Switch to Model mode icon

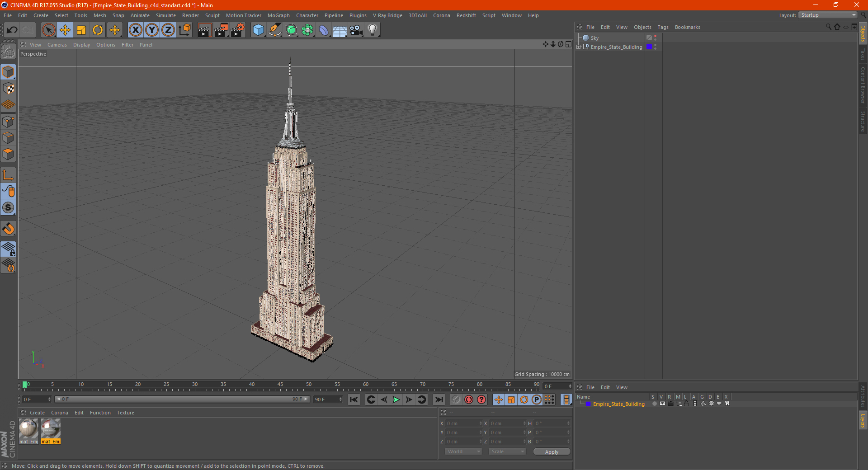click(8, 72)
